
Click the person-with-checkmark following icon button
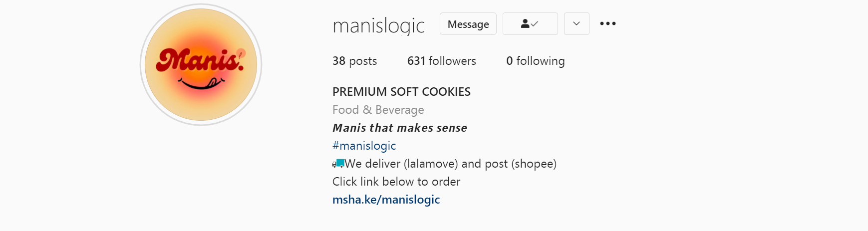[x=530, y=23]
